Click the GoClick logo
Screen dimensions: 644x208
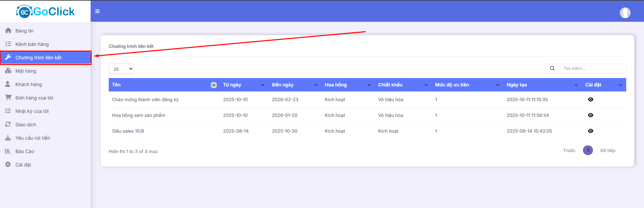(45, 11)
